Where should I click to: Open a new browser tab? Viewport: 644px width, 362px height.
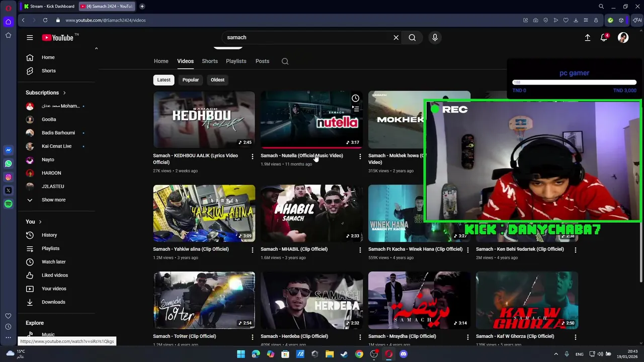(142, 7)
